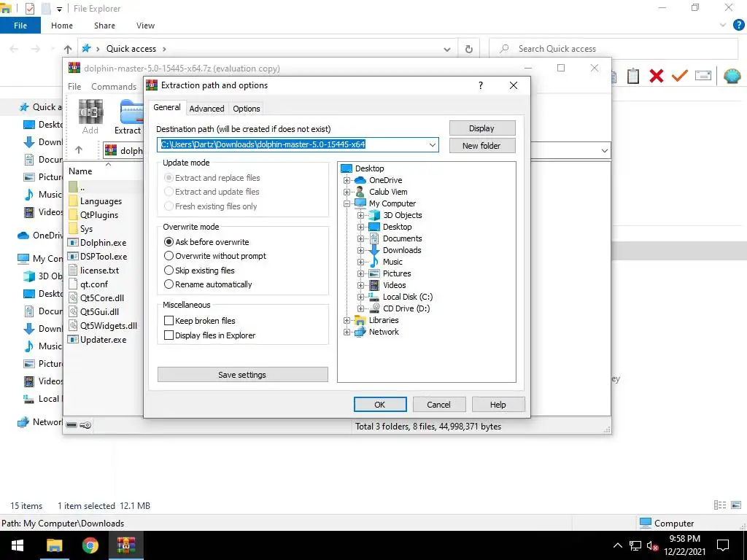Click the question mark help icon in dialog title

pyautogui.click(x=480, y=85)
